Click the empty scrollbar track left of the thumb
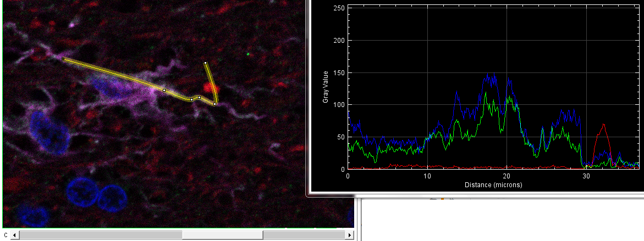Image resolution: width=644 pixels, height=241 pixels. point(99,235)
